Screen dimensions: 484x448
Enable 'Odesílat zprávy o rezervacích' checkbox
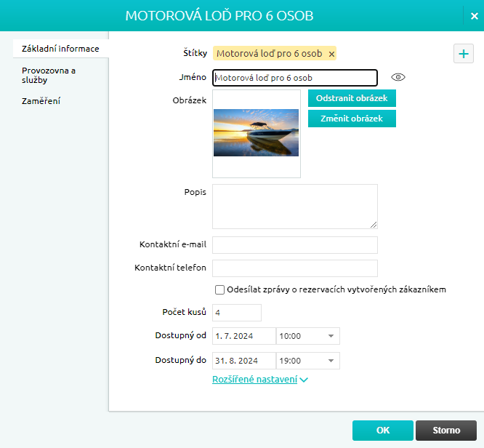pos(220,289)
